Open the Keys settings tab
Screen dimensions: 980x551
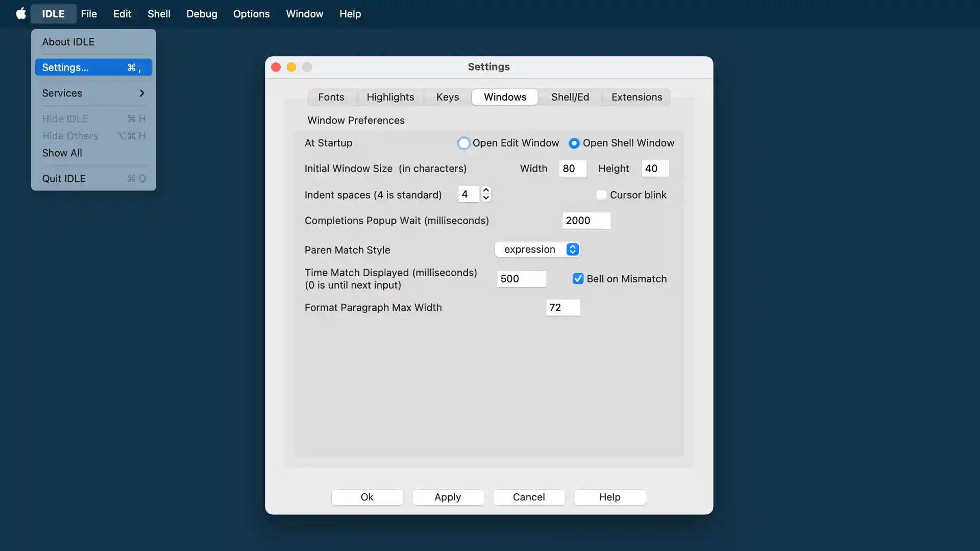447,97
